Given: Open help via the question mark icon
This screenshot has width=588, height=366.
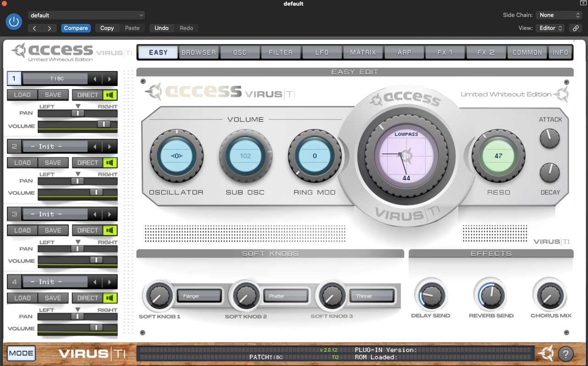Looking at the screenshot, I should (x=565, y=354).
